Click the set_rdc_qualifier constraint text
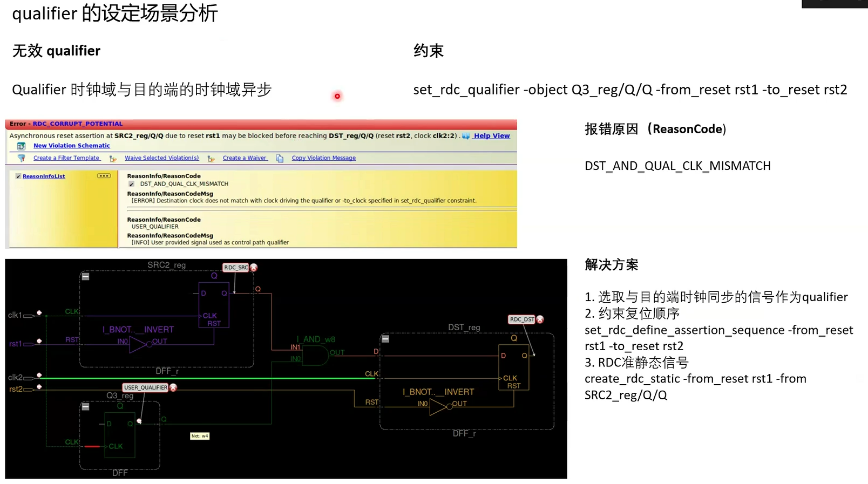Screen dimensions: 868x484 630,90
